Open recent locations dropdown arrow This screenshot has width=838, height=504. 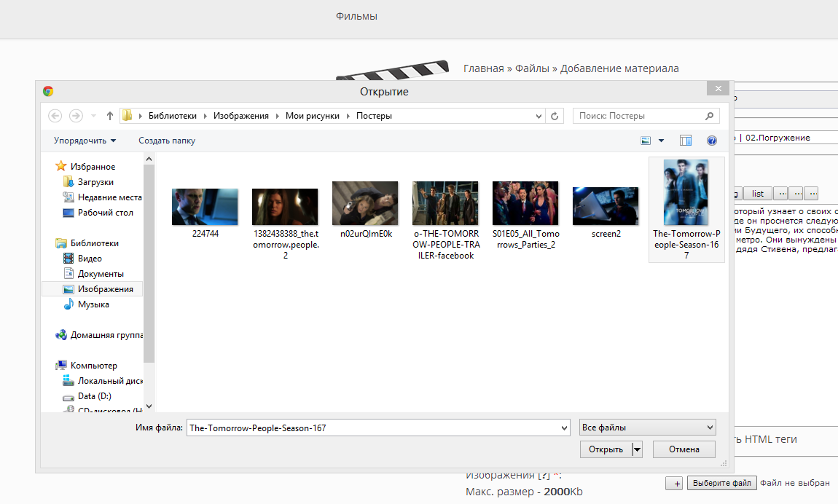pos(93,116)
